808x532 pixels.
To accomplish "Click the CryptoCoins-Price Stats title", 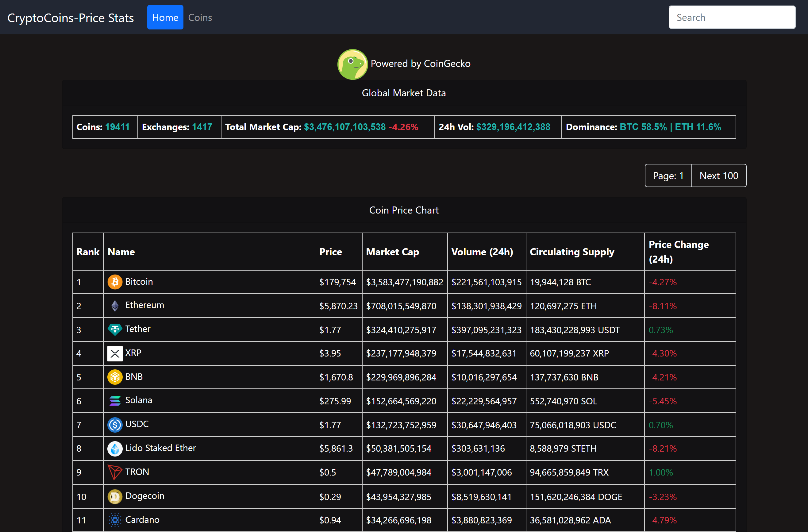I will (70, 17).
